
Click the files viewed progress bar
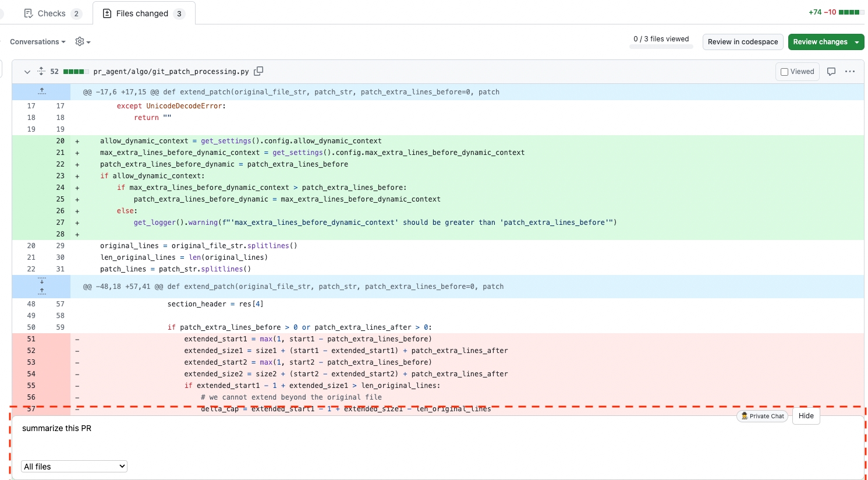click(661, 47)
